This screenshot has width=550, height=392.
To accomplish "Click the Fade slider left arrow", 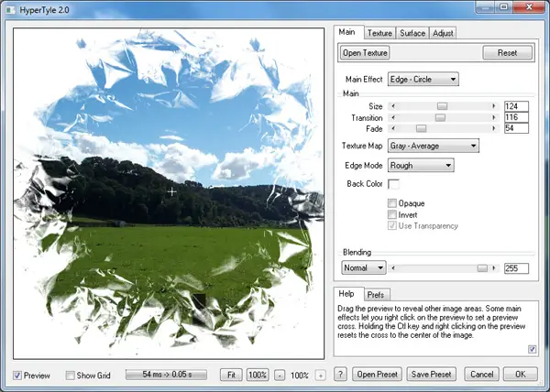I will click(x=393, y=128).
